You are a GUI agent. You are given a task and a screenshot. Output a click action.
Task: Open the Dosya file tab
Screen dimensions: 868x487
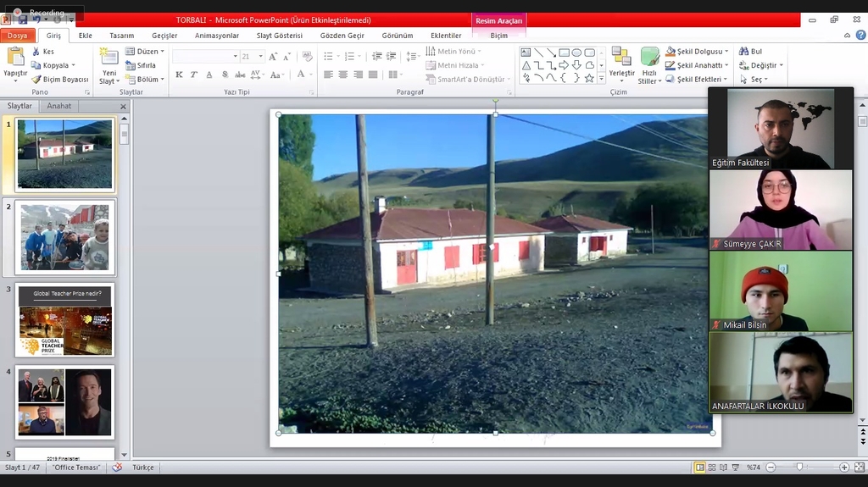point(17,36)
